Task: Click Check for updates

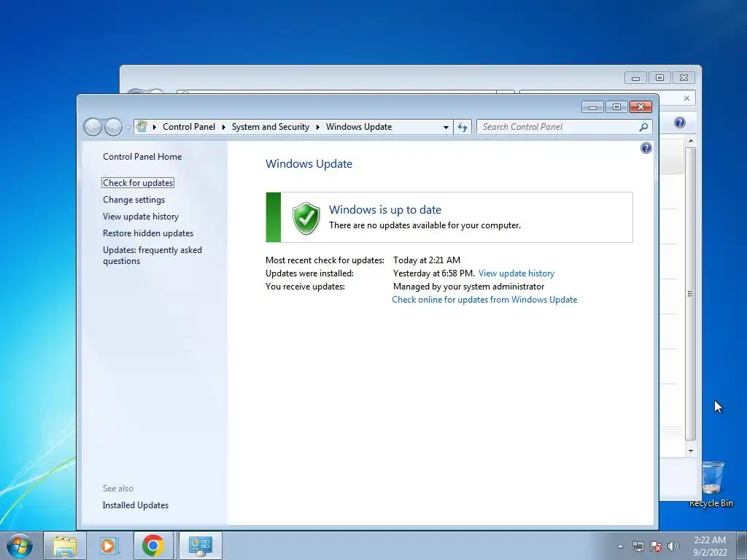Action: [x=138, y=183]
